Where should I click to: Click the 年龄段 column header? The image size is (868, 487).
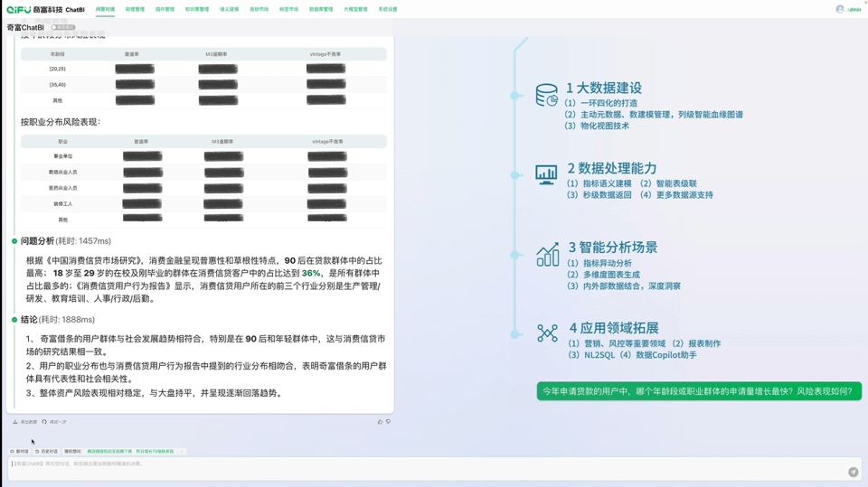coord(58,54)
